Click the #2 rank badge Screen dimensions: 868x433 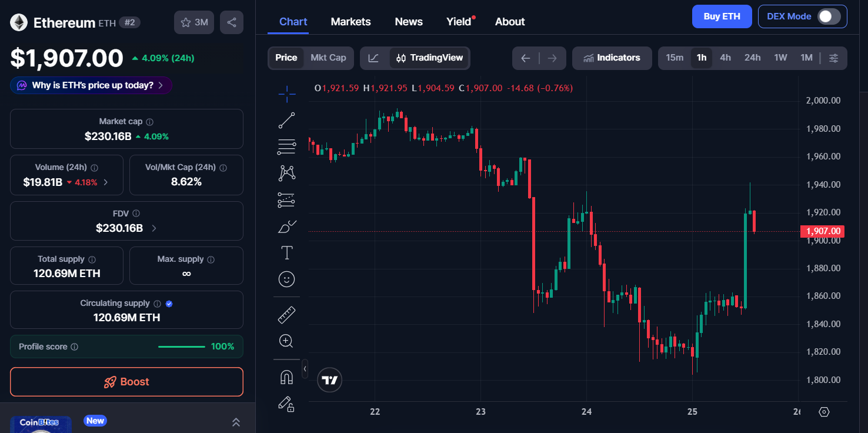click(x=129, y=22)
